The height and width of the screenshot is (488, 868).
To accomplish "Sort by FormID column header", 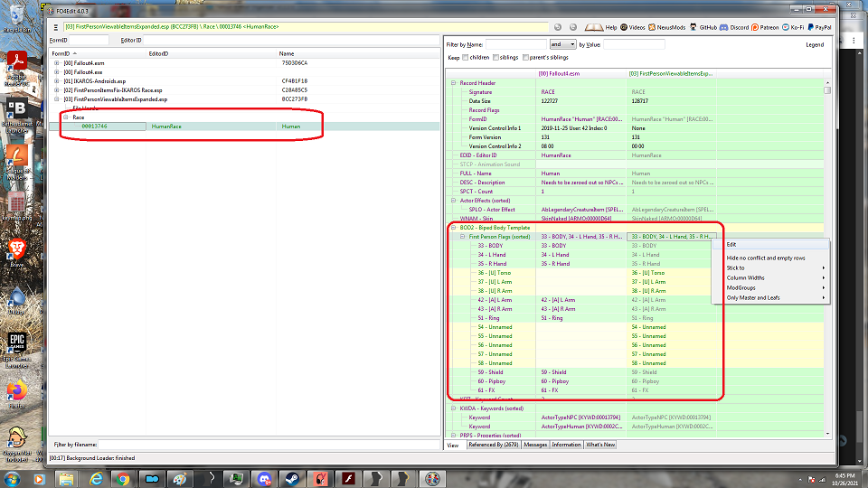I will click(x=98, y=53).
